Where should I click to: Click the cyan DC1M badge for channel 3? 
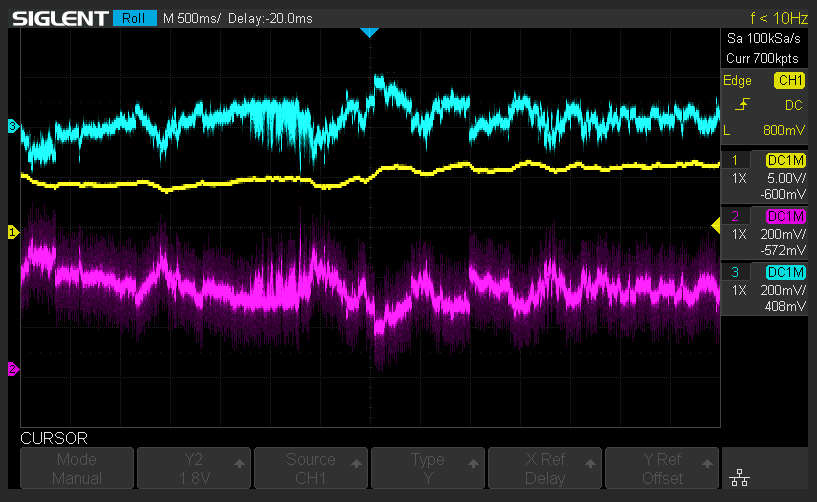pyautogui.click(x=786, y=272)
